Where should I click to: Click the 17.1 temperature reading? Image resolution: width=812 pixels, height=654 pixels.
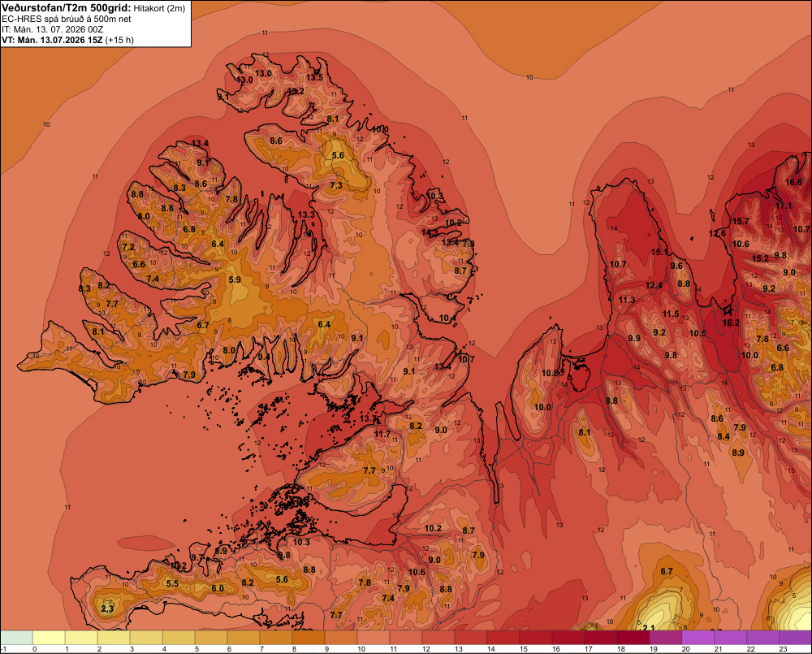784,206
